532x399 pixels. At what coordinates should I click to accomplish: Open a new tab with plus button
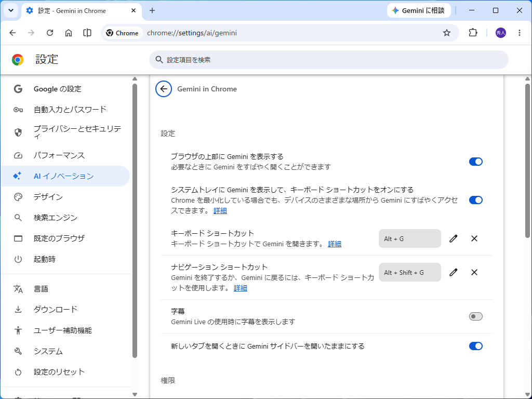[x=152, y=10]
